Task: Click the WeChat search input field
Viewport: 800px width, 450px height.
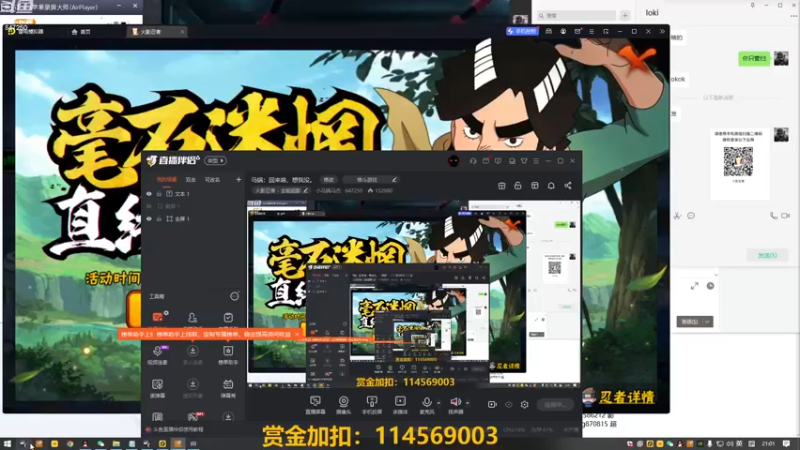Action: [577, 16]
